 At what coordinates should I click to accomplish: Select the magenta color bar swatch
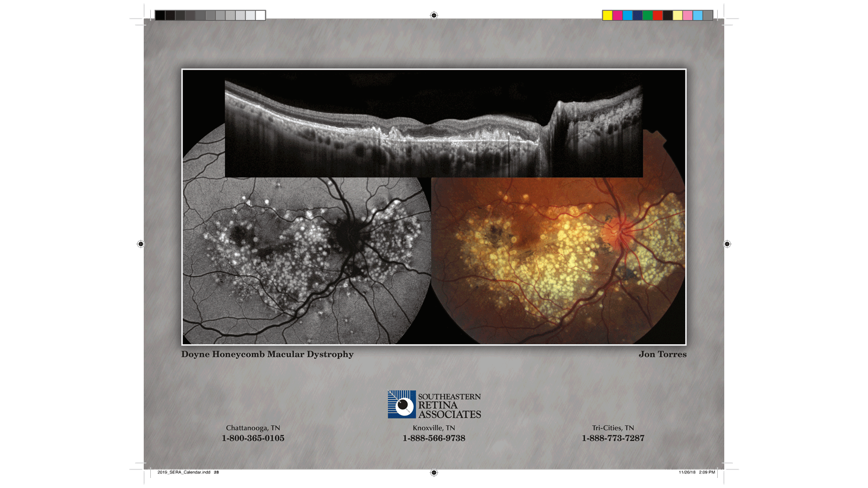[x=617, y=15]
